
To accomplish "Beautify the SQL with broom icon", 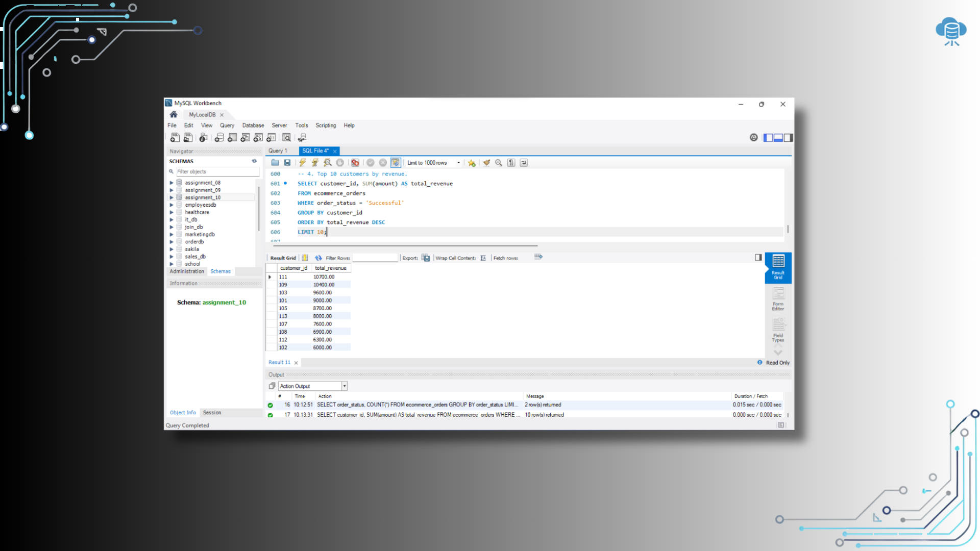I will [486, 163].
